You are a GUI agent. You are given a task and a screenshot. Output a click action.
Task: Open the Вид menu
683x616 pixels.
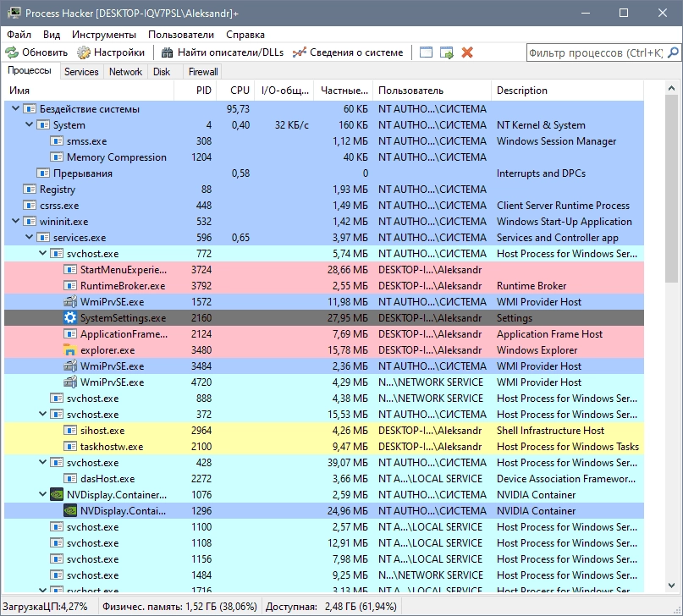pyautogui.click(x=52, y=35)
